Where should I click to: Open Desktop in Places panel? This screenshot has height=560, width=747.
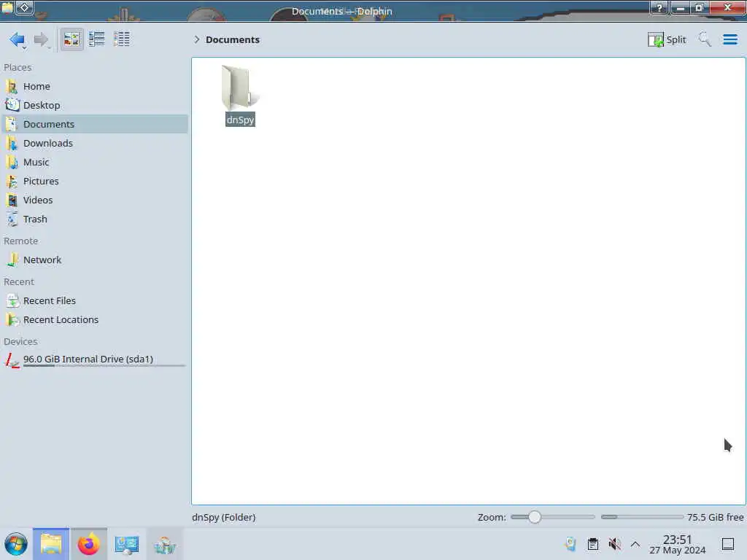[94, 105]
